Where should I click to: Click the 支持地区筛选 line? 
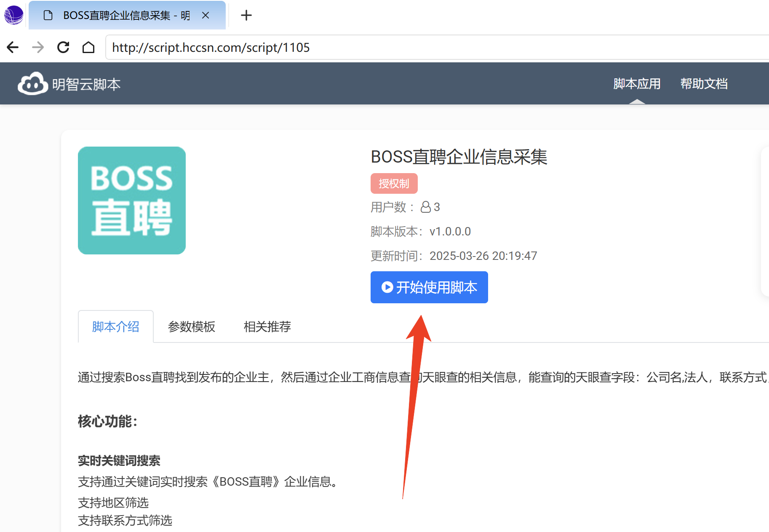113,503
